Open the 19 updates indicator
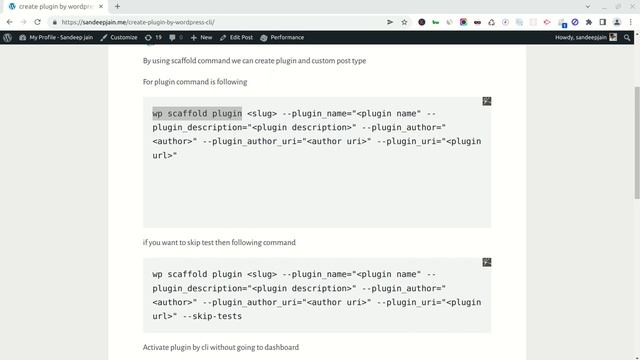The image size is (640, 360). (x=153, y=38)
